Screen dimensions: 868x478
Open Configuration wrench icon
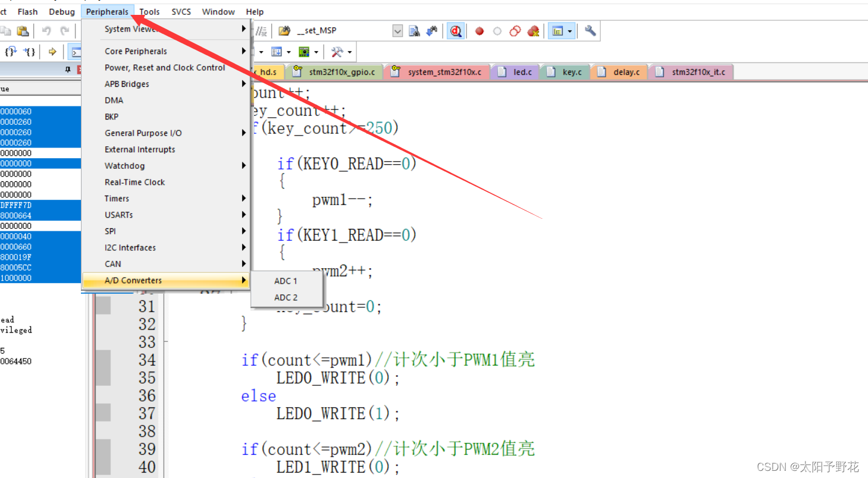point(590,31)
